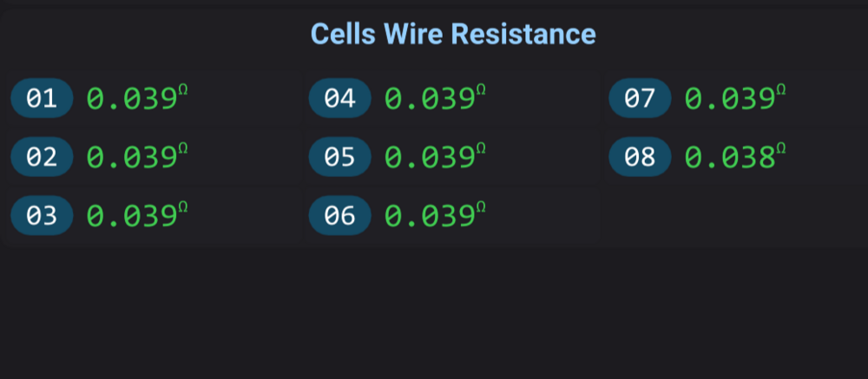This screenshot has width=868, height=379.
Task: Tap the cell 03 badge
Action: coord(42,216)
